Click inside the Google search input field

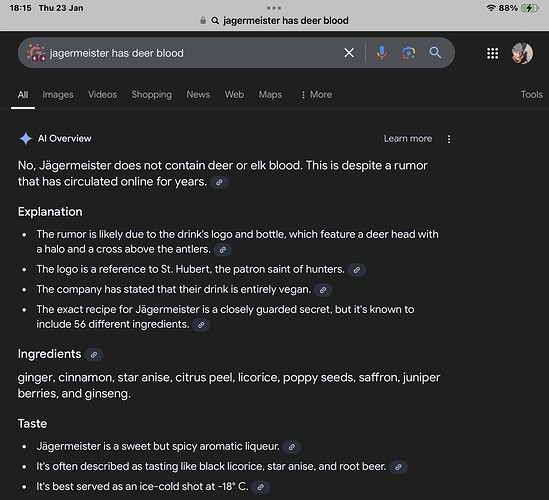click(193, 53)
